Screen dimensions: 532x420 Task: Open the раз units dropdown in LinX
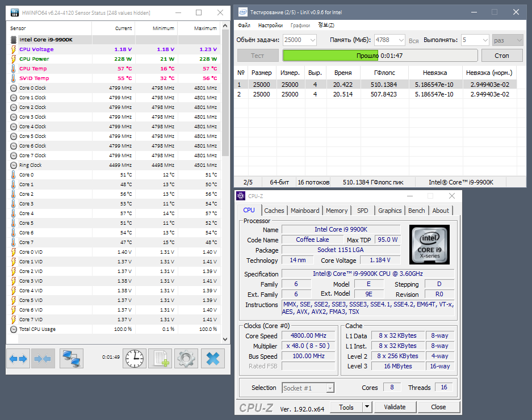click(508, 40)
